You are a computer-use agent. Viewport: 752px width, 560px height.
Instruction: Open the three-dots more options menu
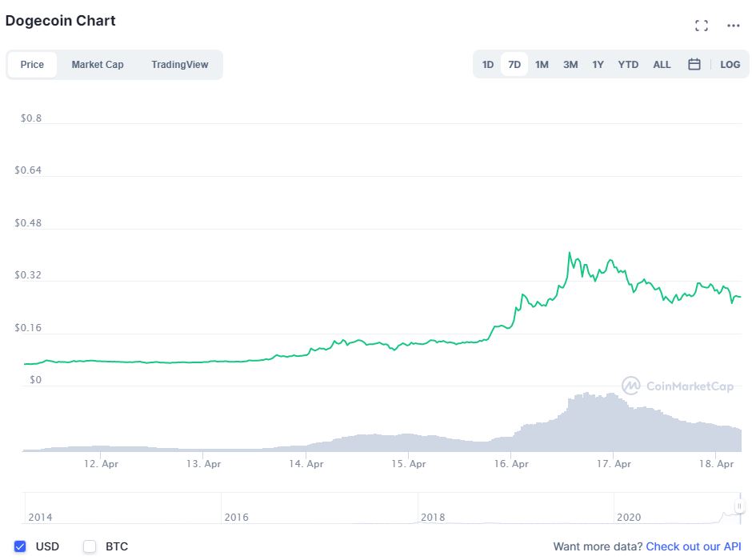734,26
